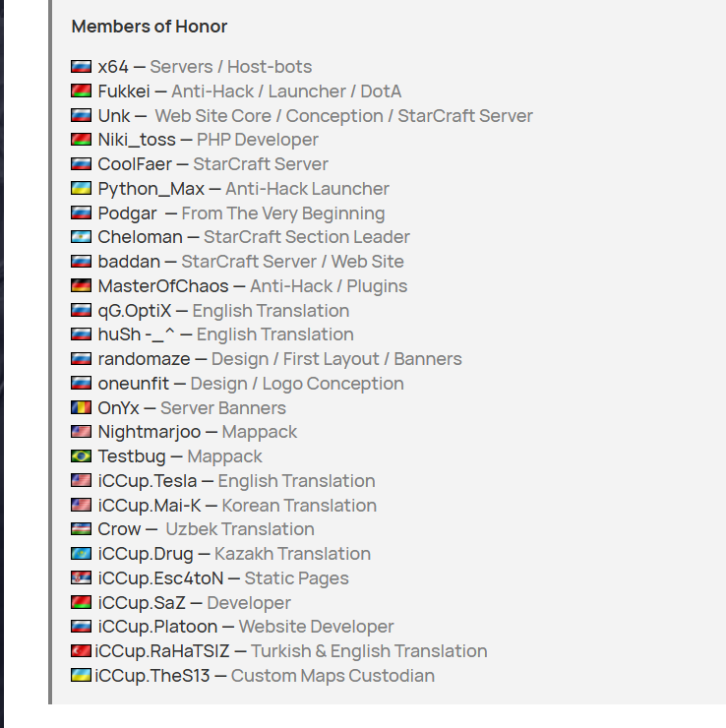Click the qG.OptiX name
The height and width of the screenshot is (728, 726).
(132, 311)
